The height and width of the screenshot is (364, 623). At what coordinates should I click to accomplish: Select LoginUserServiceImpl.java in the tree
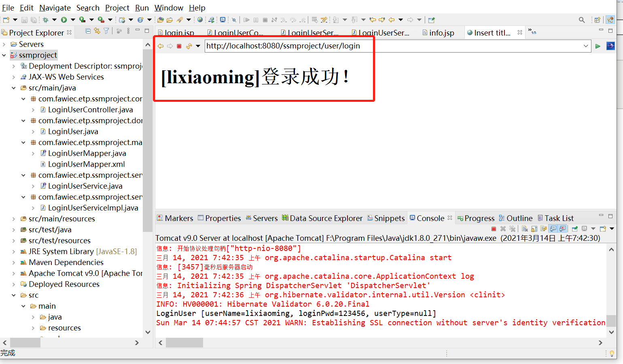click(x=89, y=208)
